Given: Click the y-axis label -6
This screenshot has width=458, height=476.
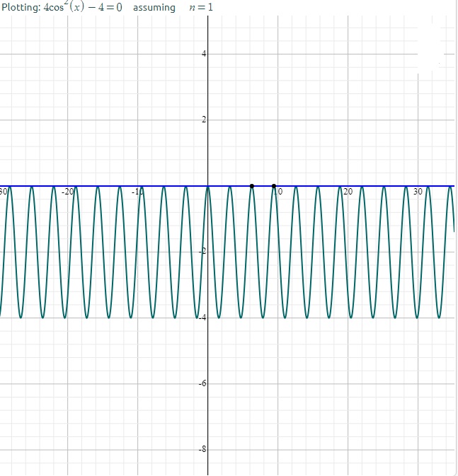Looking at the screenshot, I should 202,383.
